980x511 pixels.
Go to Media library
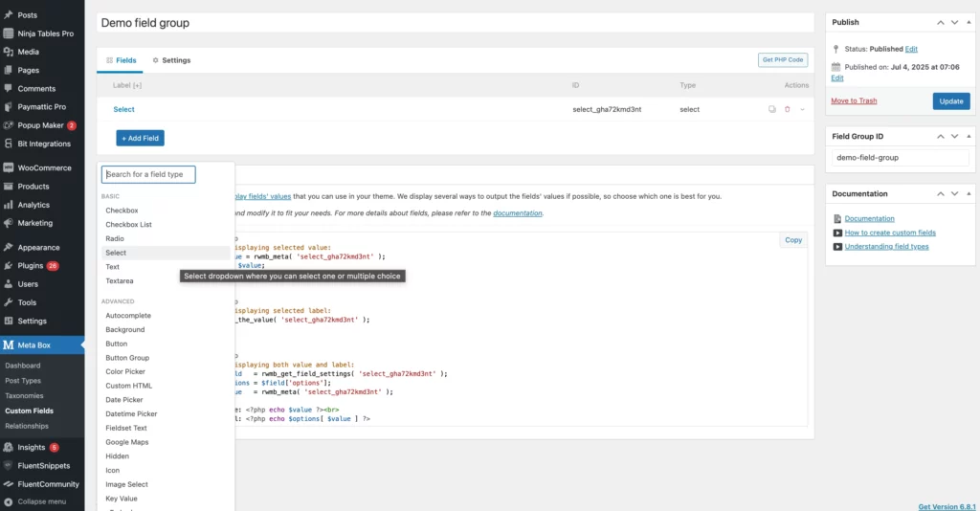[x=28, y=52]
